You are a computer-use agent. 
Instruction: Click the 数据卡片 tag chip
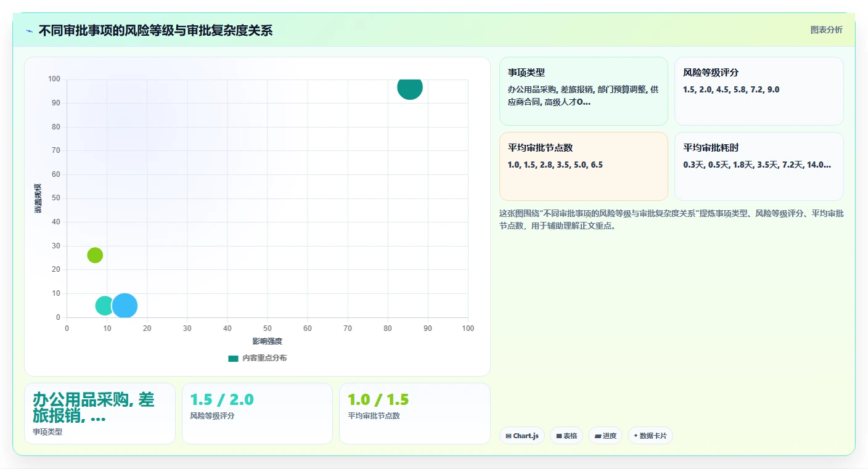pos(650,436)
